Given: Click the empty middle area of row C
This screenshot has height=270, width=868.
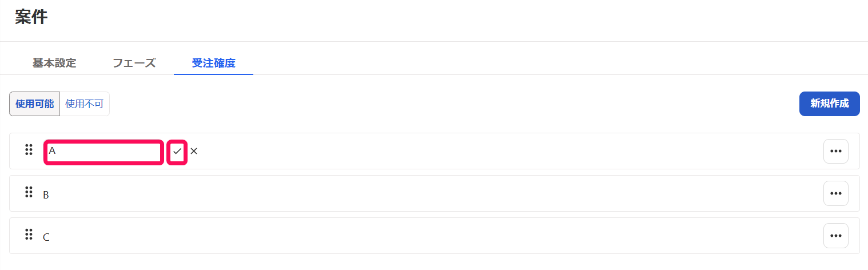Looking at the screenshot, I should (435, 236).
